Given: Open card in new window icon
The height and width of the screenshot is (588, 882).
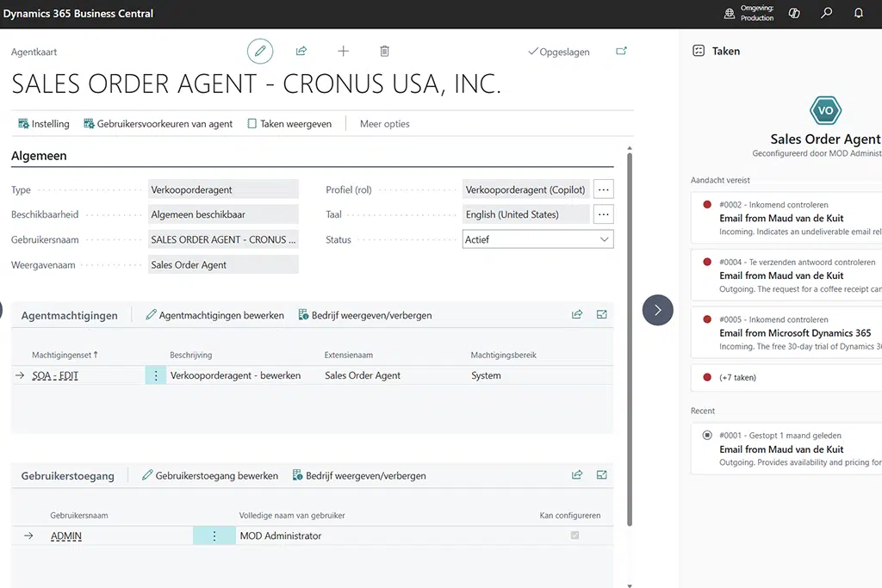Looking at the screenshot, I should (622, 51).
